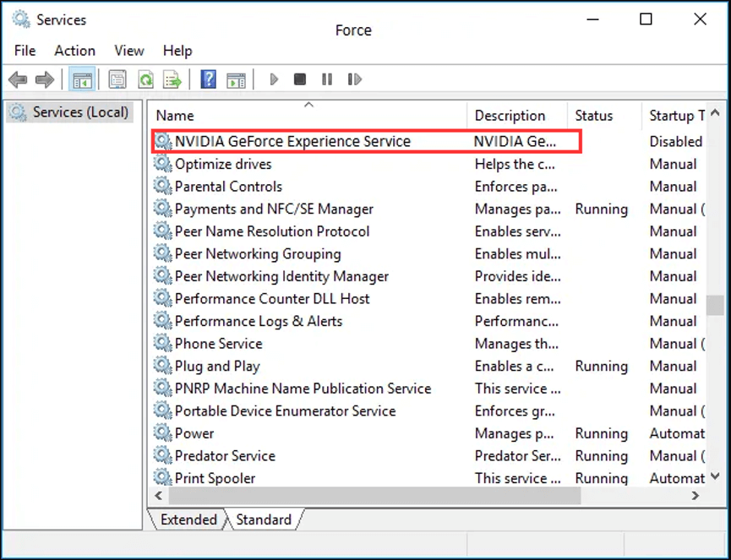Open the Action menu
This screenshot has width=731, height=560.
(x=74, y=51)
